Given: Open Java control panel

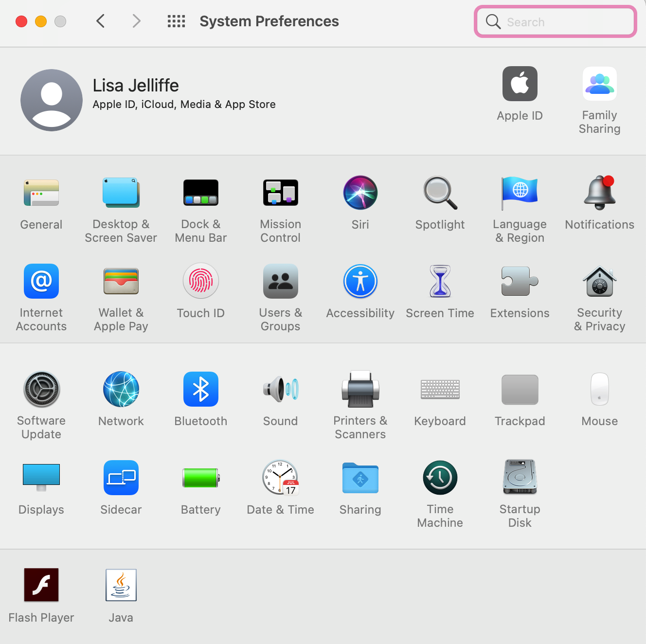Looking at the screenshot, I should 121,585.
